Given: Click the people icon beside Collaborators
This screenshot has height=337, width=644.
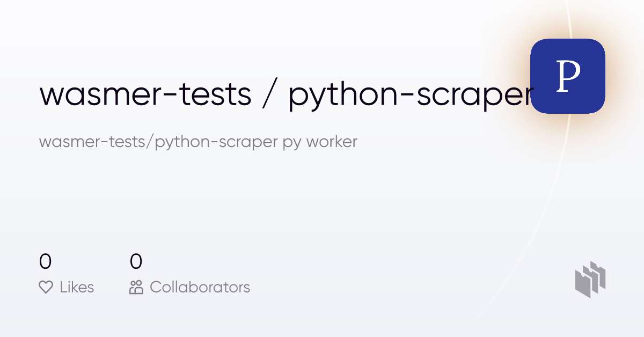Looking at the screenshot, I should [x=136, y=288].
